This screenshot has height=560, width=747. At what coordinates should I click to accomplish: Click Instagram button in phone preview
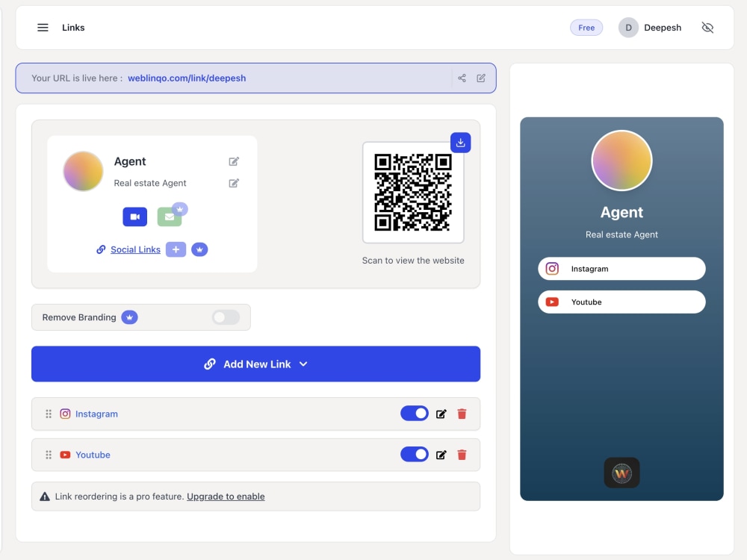click(x=622, y=269)
